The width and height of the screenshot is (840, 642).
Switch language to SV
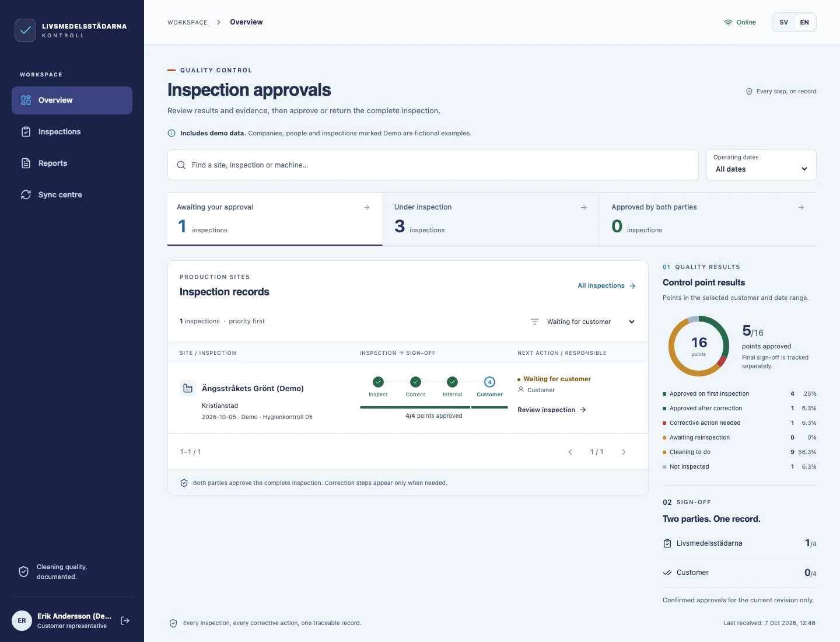784,22
